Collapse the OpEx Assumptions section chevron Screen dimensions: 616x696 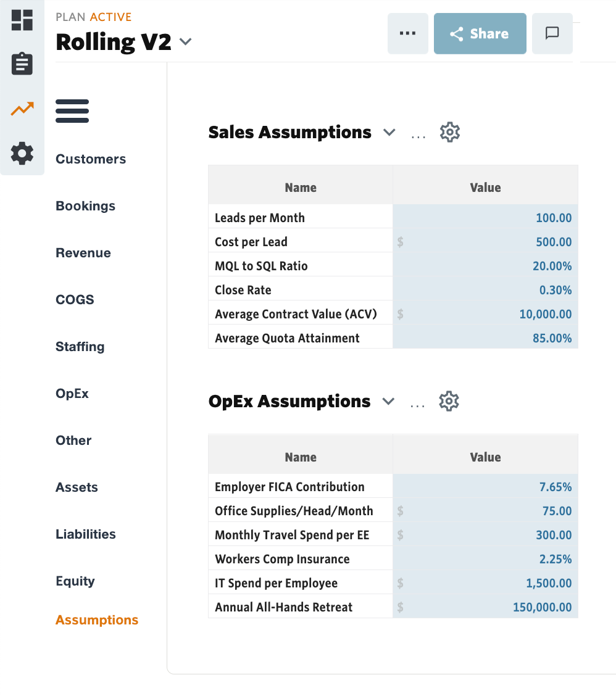click(388, 401)
